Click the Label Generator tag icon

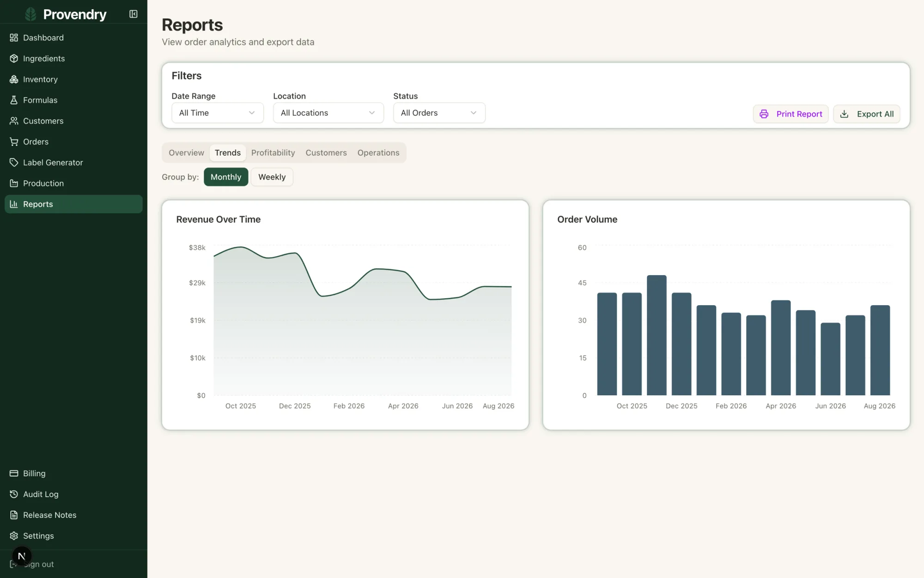point(14,162)
